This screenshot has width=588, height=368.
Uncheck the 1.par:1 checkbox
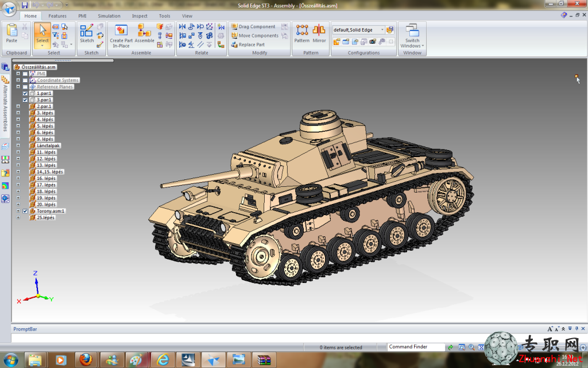pos(25,94)
